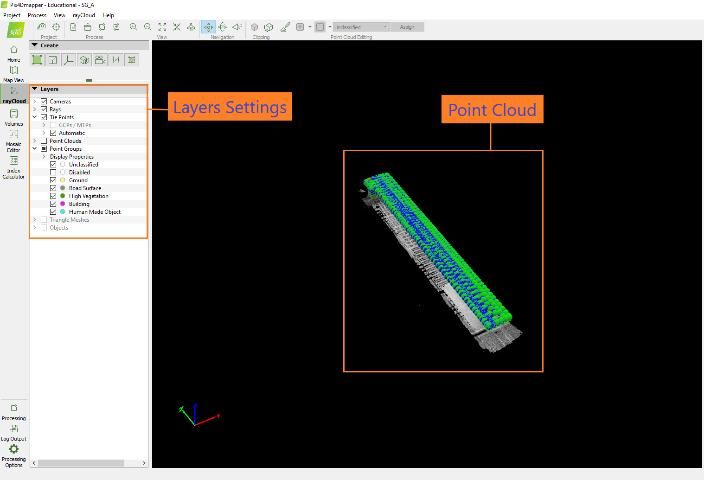Click the Assign button
This screenshot has width=704, height=480.
pos(407,27)
